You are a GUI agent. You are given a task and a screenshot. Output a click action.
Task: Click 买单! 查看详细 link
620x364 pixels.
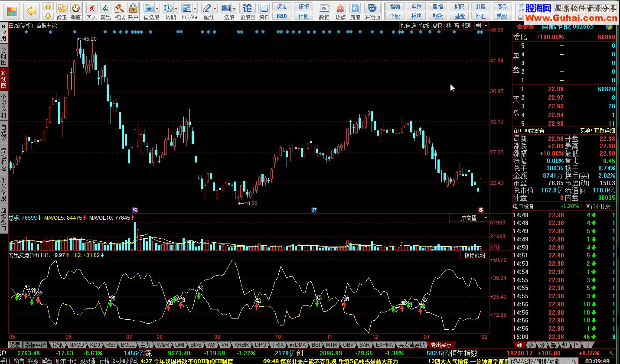[x=597, y=130]
